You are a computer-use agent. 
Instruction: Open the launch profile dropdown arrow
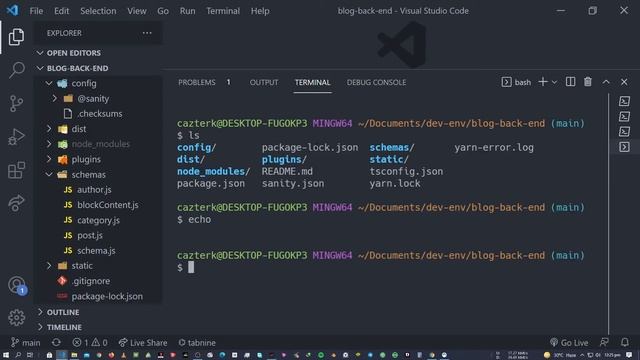554,82
